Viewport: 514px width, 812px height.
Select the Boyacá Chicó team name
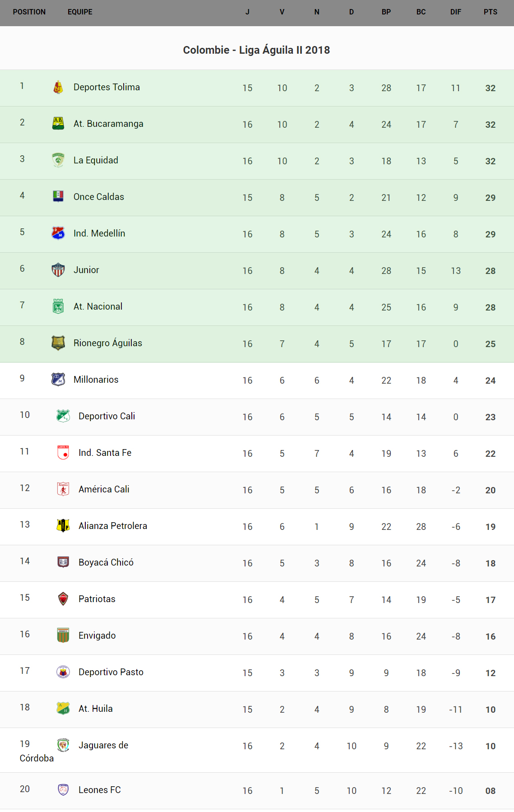(x=106, y=562)
